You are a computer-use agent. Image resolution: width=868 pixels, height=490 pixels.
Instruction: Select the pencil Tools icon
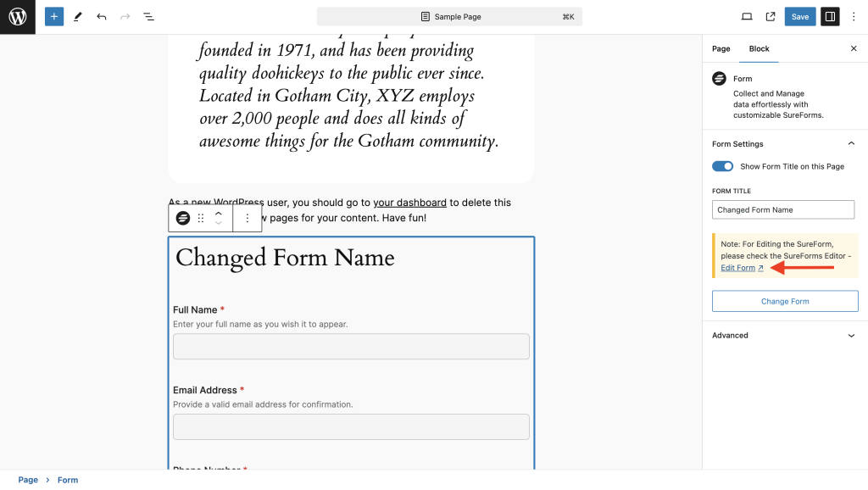(x=78, y=17)
